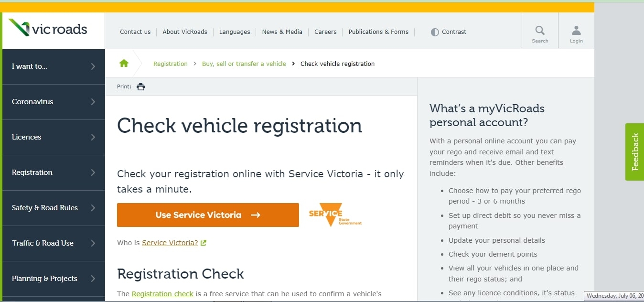The height and width of the screenshot is (302, 644).
Task: Open the Registration sidebar menu
Action: tap(54, 173)
